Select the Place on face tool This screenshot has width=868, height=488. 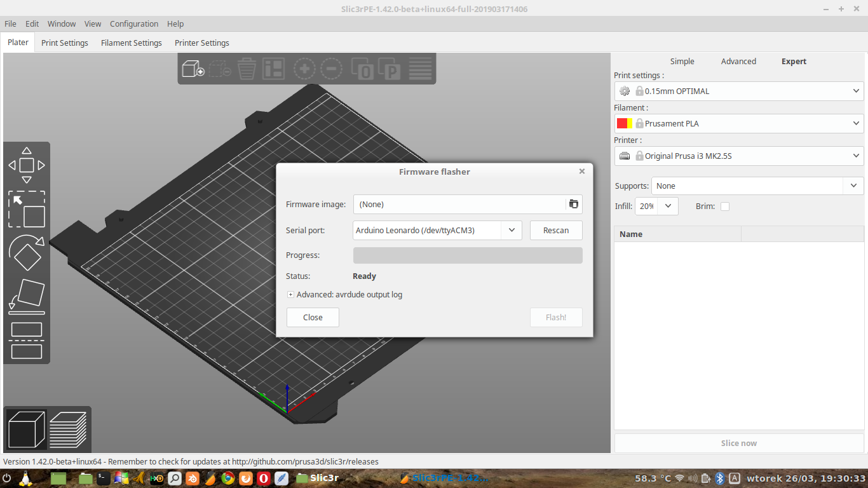point(27,296)
